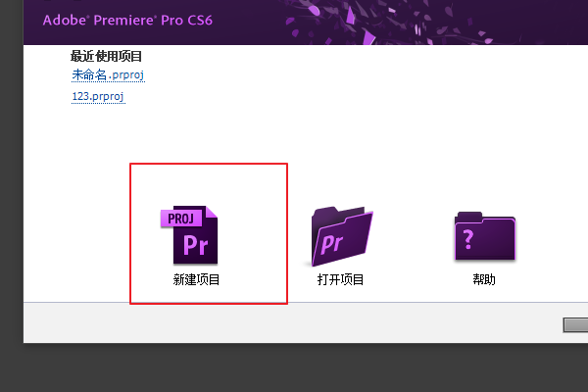Click inside the red highlight box above the icon
Viewport: 588px width, 392px height.
tap(209, 184)
